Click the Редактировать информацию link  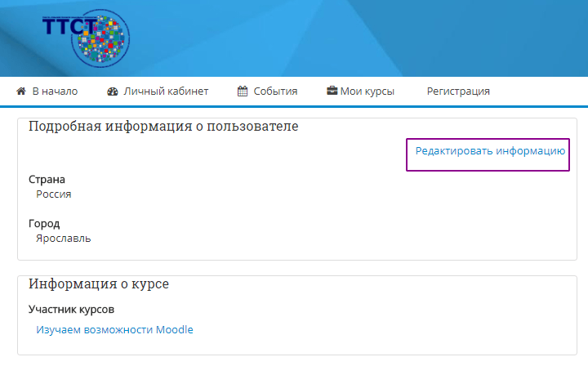coord(490,151)
